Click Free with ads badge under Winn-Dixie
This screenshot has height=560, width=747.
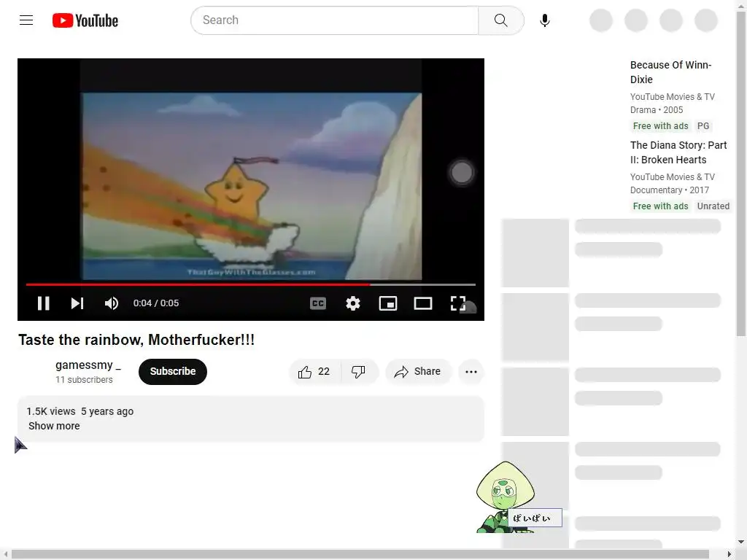660,125
